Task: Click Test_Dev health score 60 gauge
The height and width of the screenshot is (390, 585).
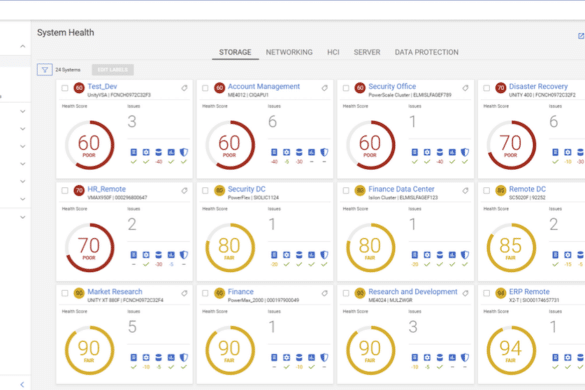Action: click(90, 145)
